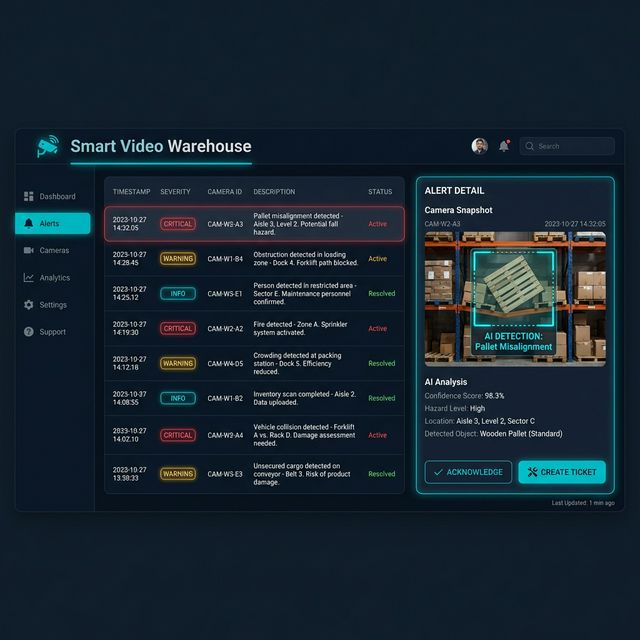Click camera ID CAM-W2-A4 in table

pyautogui.click(x=225, y=435)
